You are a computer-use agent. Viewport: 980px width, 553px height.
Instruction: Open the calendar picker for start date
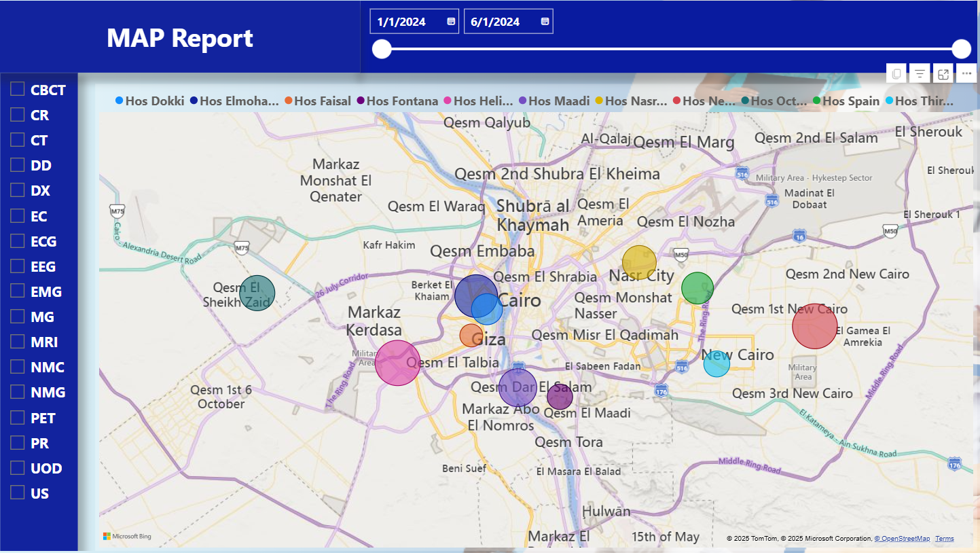point(451,22)
